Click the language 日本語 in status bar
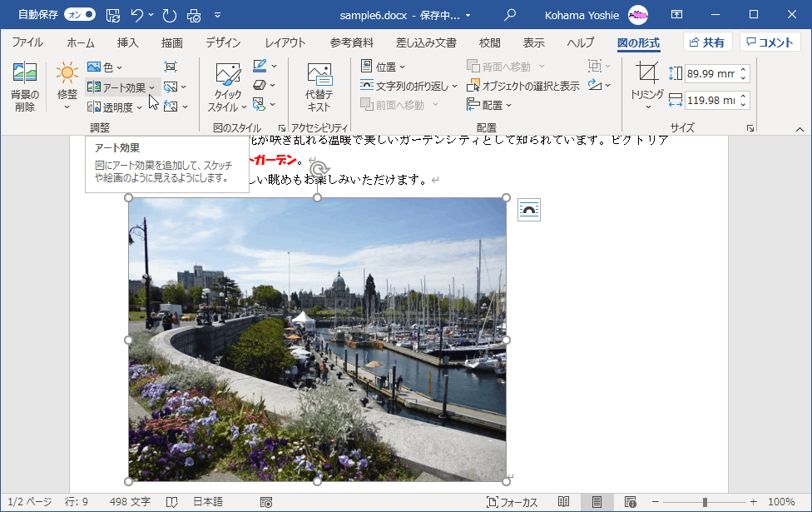 pyautogui.click(x=208, y=502)
